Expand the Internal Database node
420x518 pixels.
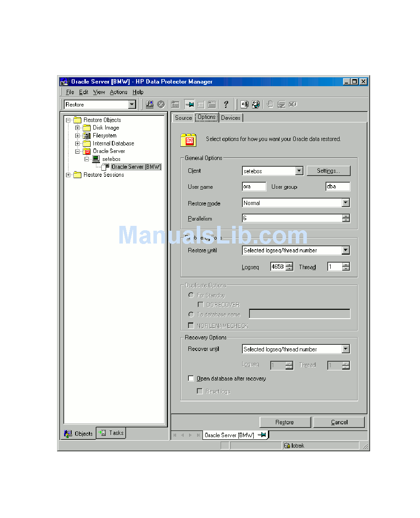point(77,143)
